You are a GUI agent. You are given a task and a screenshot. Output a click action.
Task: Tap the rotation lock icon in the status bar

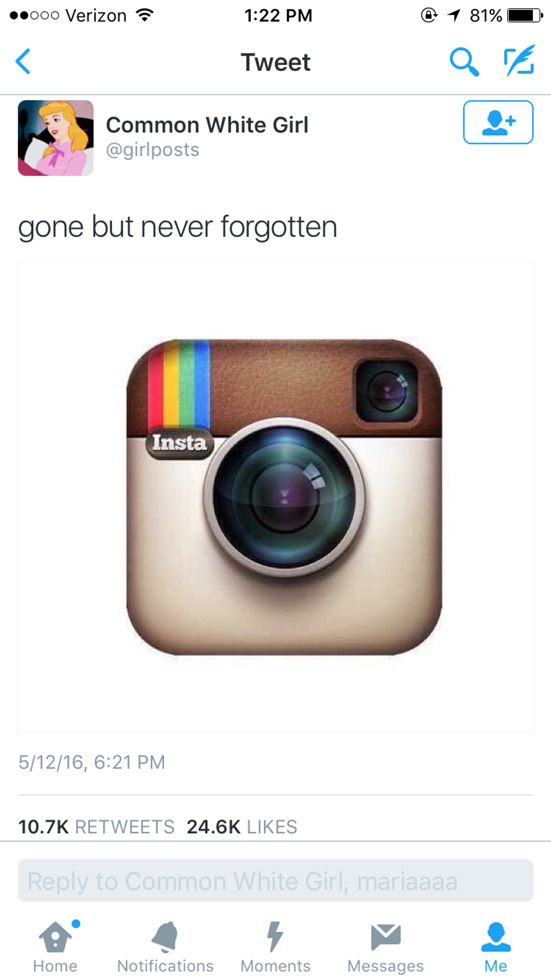click(x=429, y=15)
